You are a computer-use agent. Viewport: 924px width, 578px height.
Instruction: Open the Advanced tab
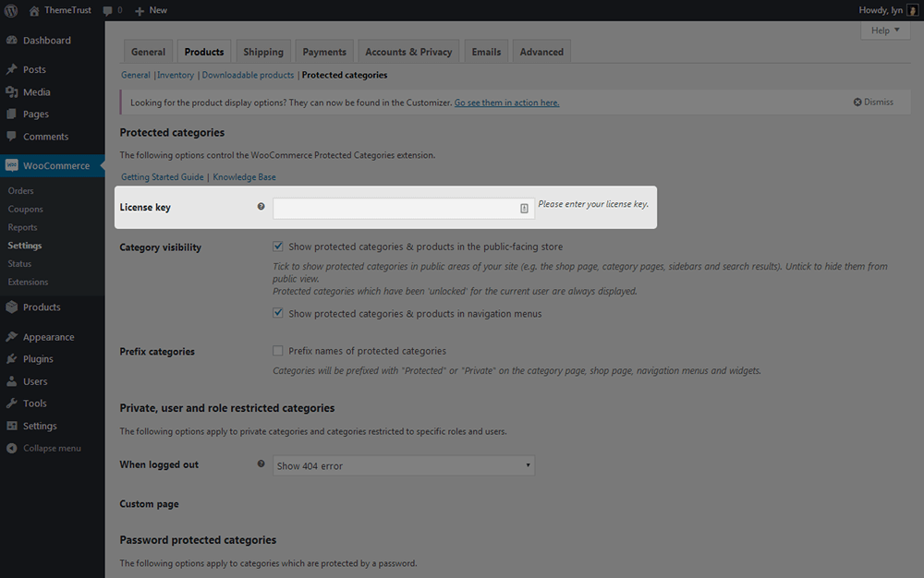point(541,52)
